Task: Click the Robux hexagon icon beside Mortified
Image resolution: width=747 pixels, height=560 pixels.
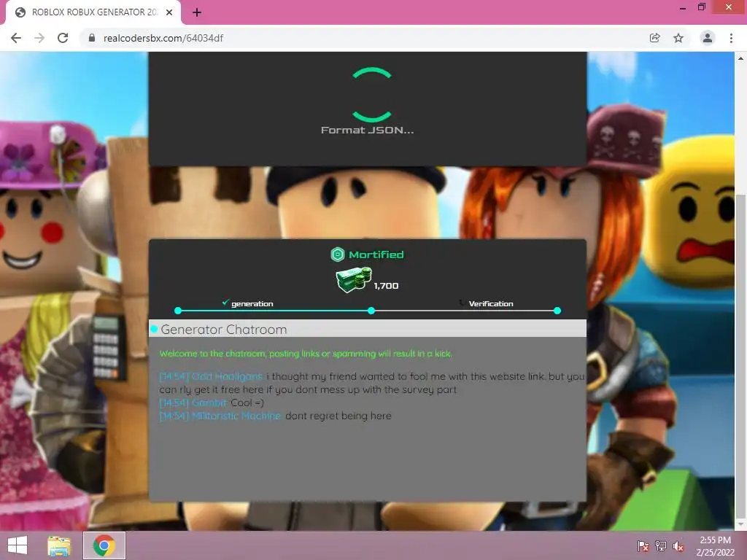Action: [x=337, y=254]
